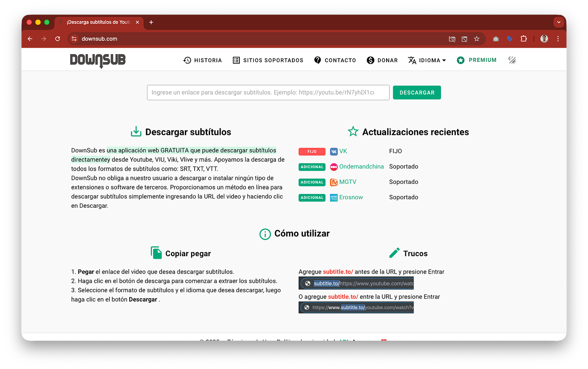Click ADICIONAL badge in MGTV row
This screenshot has width=588, height=369.
312,182
